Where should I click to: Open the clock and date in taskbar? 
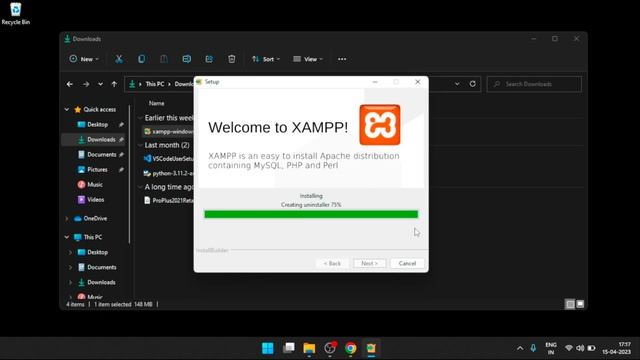(617, 348)
